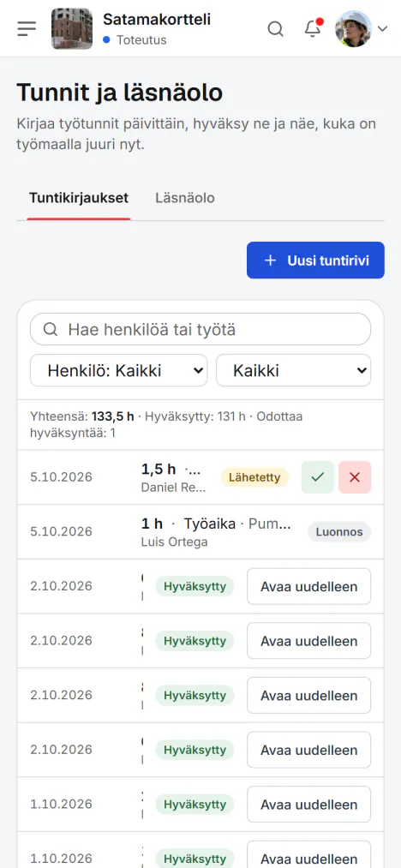Expand the chevron next to the avatar
The width and height of the screenshot is (401, 868).
(x=382, y=29)
